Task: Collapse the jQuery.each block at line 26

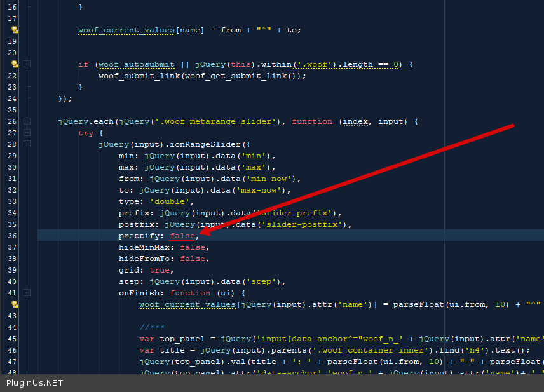Action: 27,121
